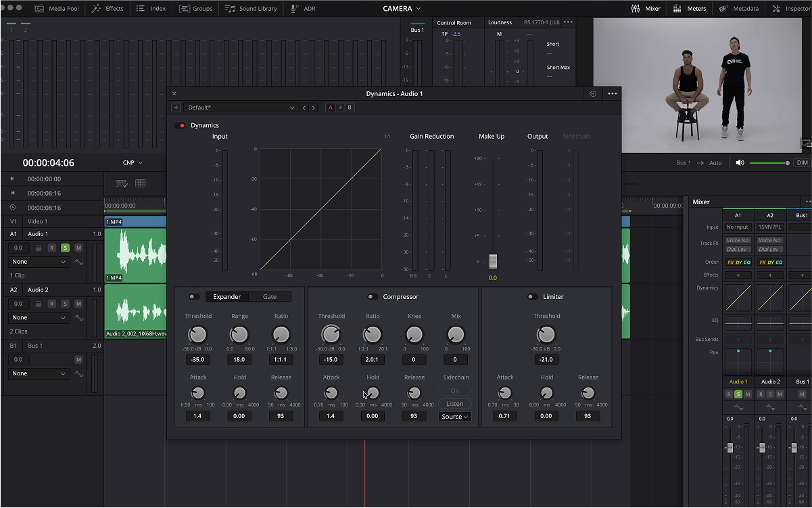Select the Meters tab in top bar

(690, 9)
